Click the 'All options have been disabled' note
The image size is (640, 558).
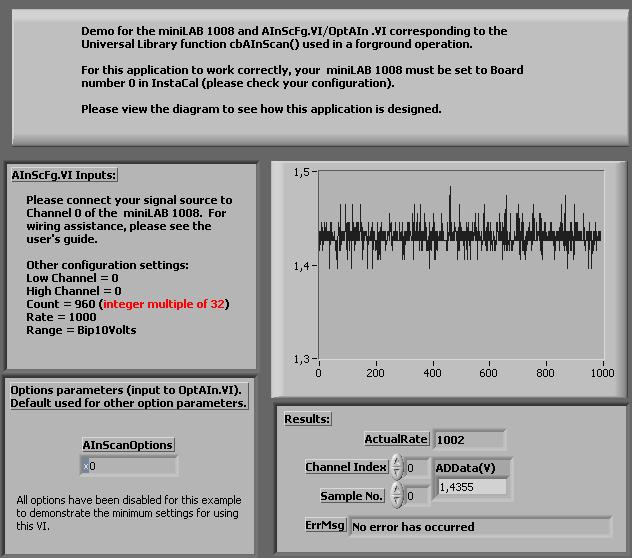pos(129,513)
